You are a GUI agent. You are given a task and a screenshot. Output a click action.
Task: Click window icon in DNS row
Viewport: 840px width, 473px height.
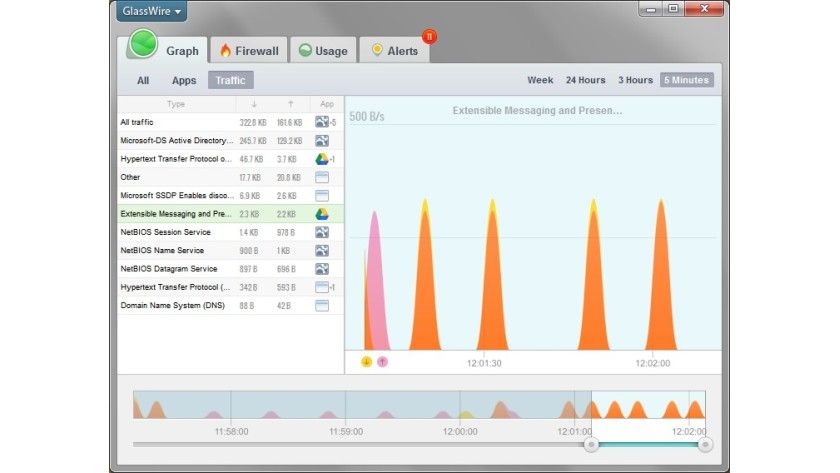point(322,305)
